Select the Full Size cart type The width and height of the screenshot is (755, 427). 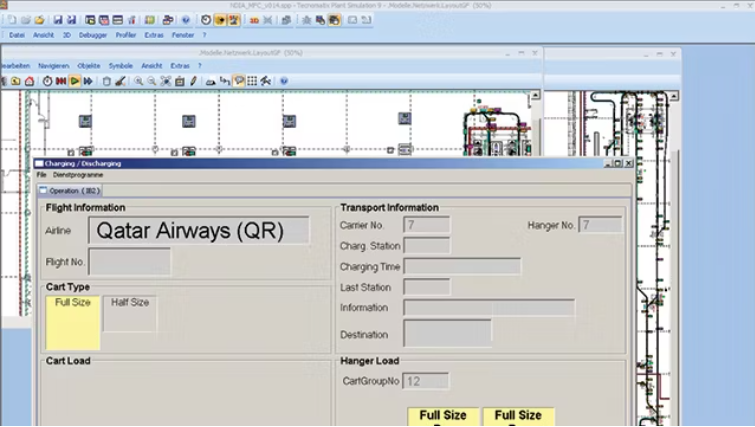[x=73, y=323]
